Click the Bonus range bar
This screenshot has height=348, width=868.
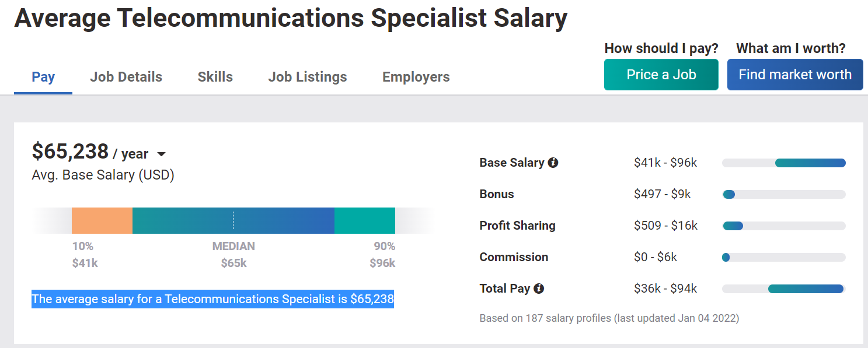coord(729,194)
